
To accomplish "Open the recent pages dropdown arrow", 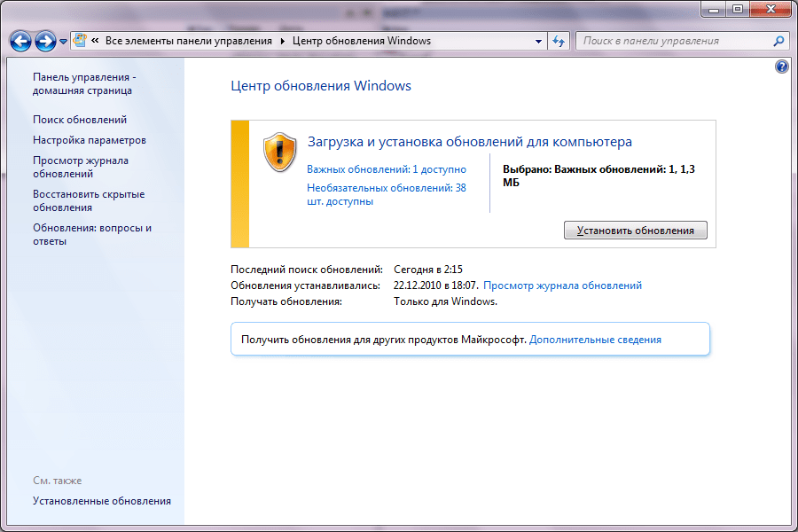I will click(x=63, y=42).
